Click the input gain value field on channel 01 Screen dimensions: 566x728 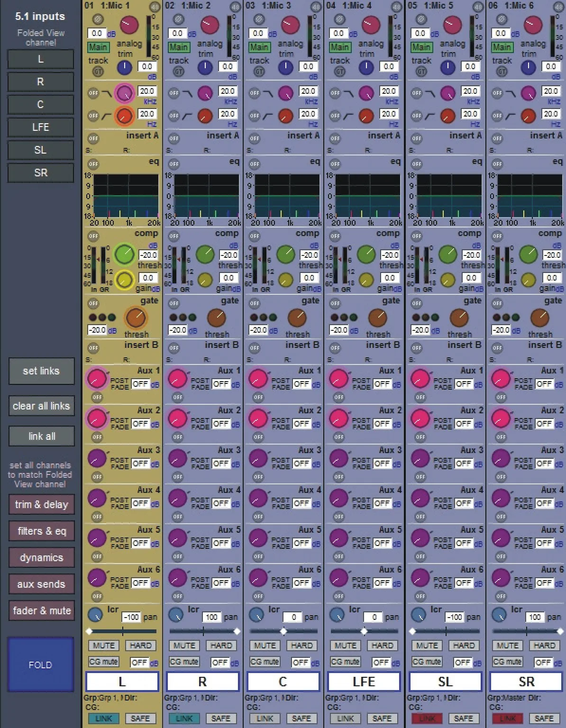tap(97, 34)
